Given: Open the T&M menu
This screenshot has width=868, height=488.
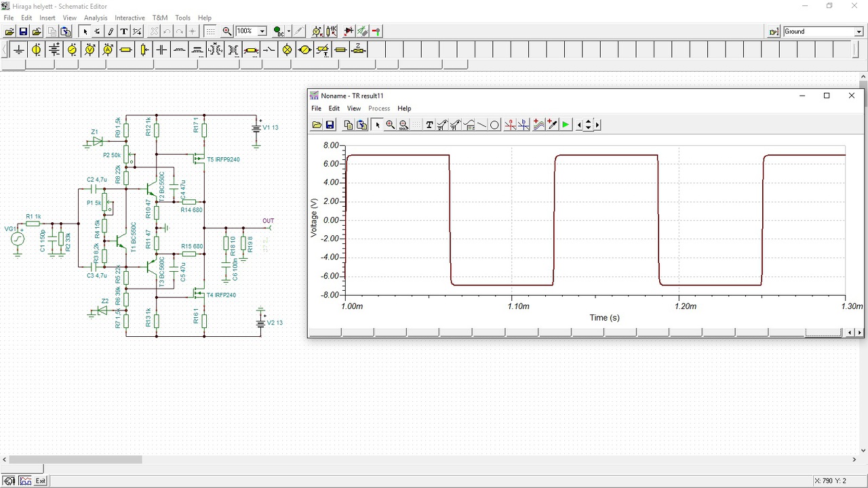Looking at the screenshot, I should click(159, 18).
